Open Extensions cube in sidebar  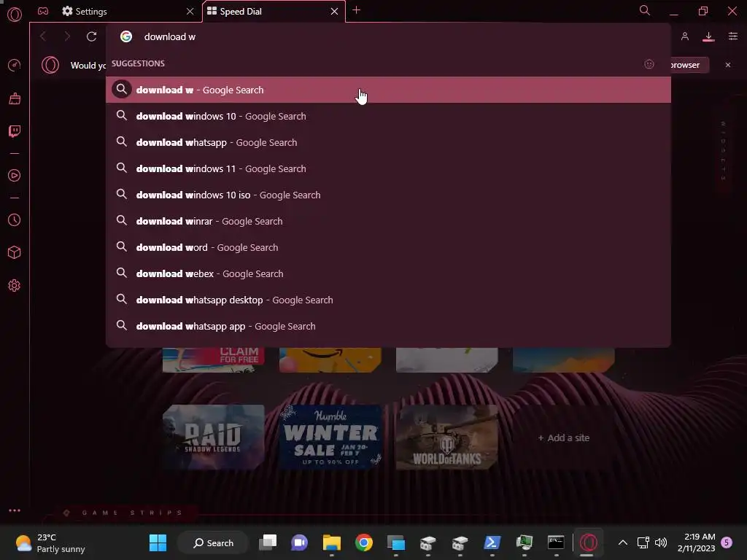(x=15, y=252)
